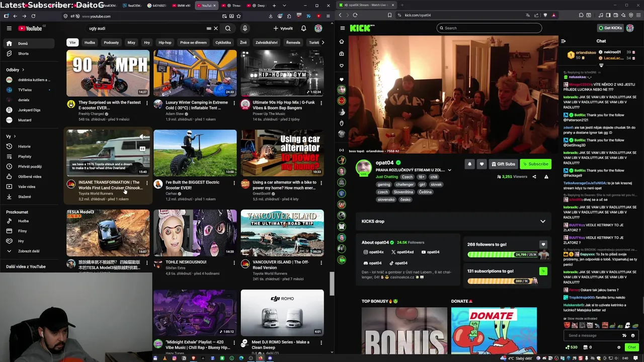
Task: Expand pinned chat leaderboard chevron
Action: tap(601, 65)
